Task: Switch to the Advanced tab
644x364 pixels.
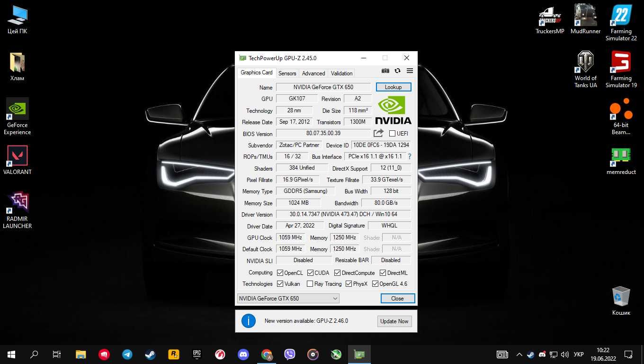Action: (313, 73)
